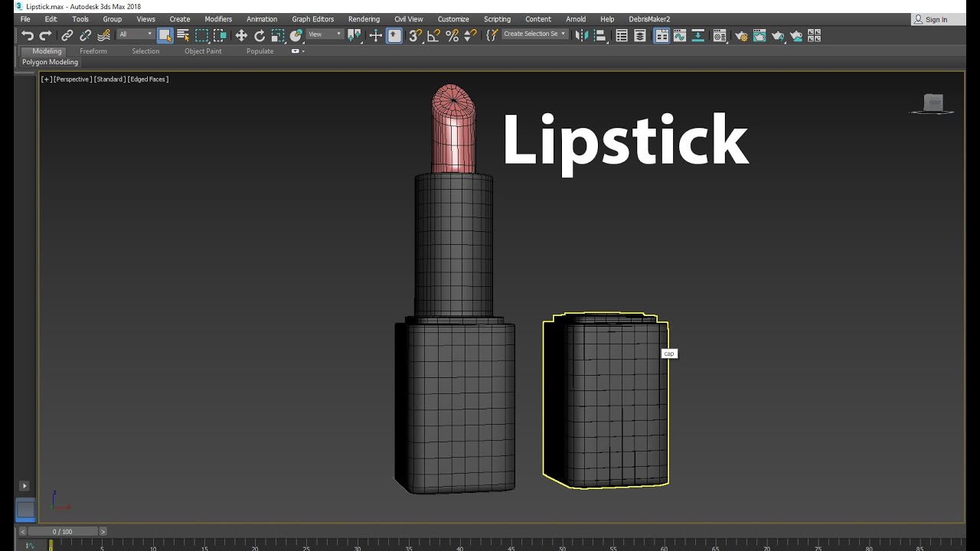Activate the Select Object tool
Viewport: 980px width, 551px height.
click(165, 35)
